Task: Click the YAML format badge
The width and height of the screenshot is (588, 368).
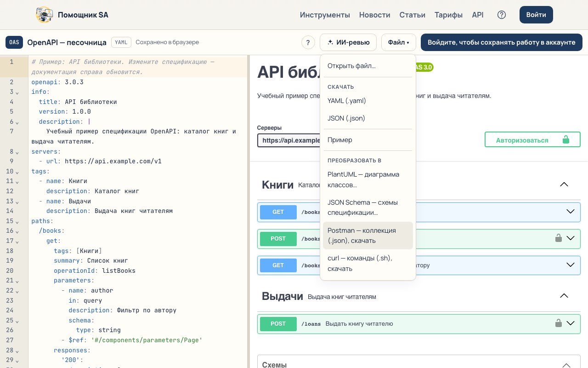Action: click(x=121, y=42)
